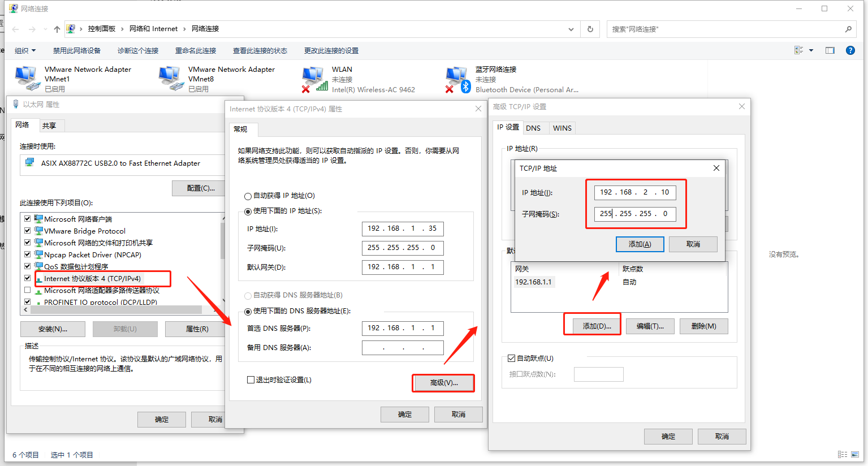This screenshot has height=466, width=868.
Task: Select the VMnet8 network adapter icon
Action: pyautogui.click(x=171, y=79)
